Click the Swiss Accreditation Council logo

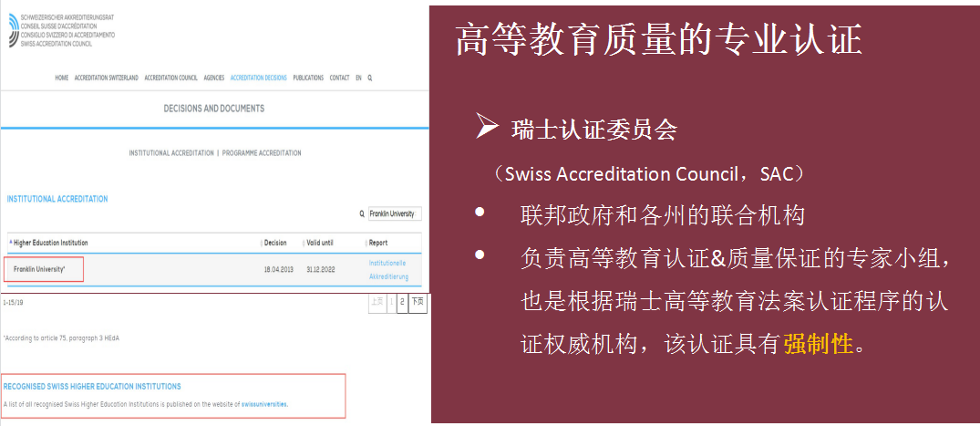click(12, 30)
